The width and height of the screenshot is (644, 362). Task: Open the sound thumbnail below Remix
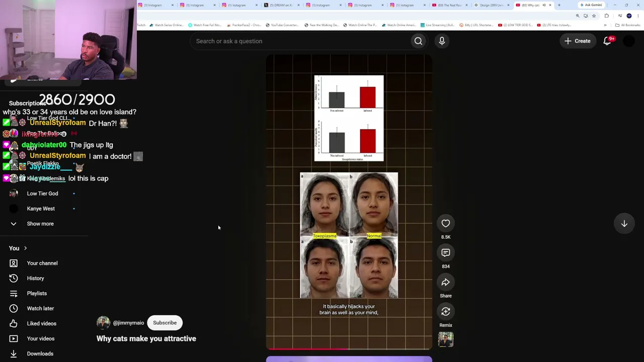tap(446, 340)
